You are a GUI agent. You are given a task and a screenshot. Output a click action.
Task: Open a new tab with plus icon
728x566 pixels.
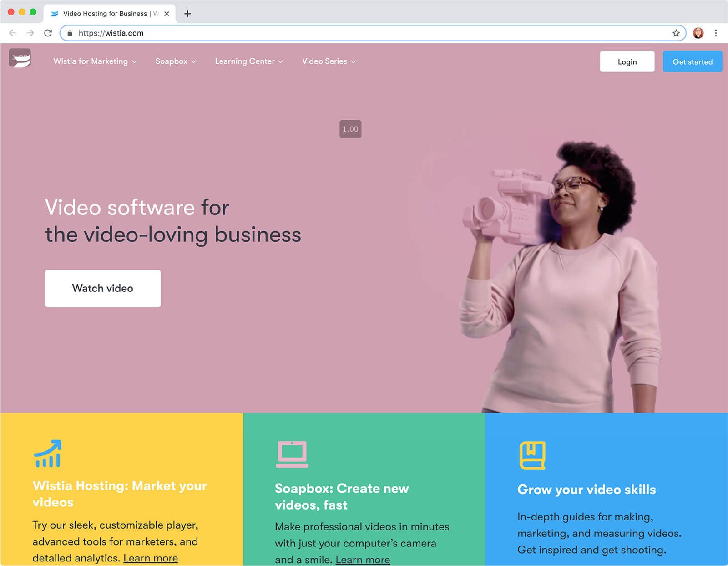[x=187, y=14]
